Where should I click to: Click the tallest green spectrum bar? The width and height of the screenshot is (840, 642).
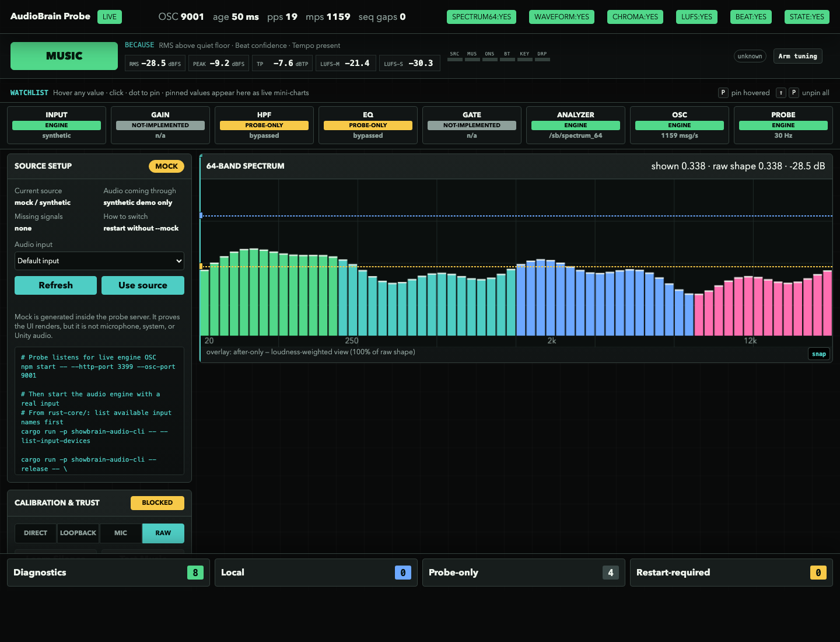pos(254,292)
